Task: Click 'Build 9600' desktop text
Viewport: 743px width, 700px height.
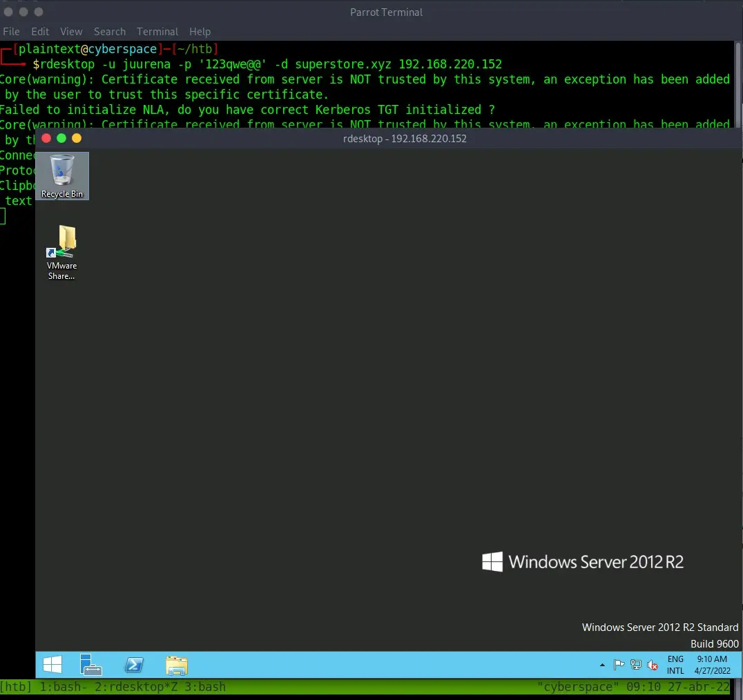Action: (x=714, y=643)
